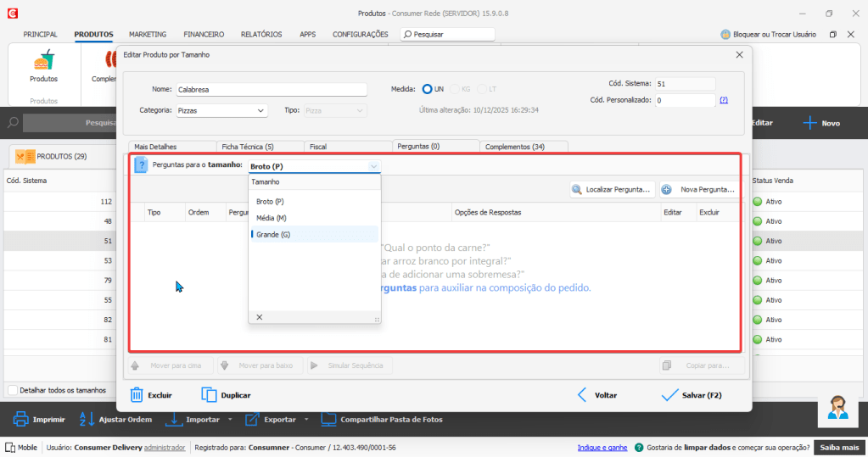Switch to the Complementos (34) tab
Image resolution: width=868 pixels, height=457 pixels.
(514, 147)
